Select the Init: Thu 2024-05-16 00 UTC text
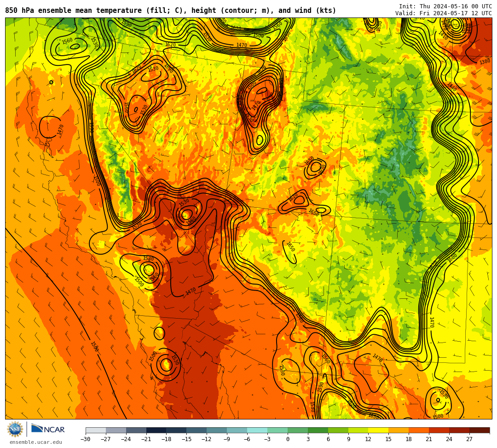 coord(445,6)
